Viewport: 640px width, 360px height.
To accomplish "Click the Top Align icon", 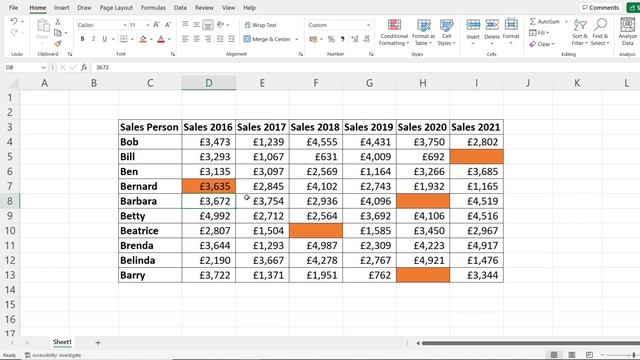I will [x=185, y=25].
